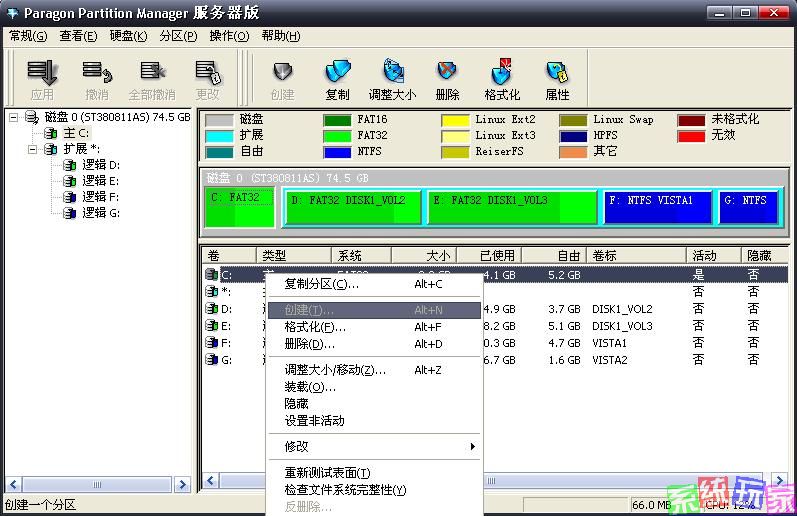Click the NTFS blue legend swatch
This screenshot has height=516, width=797.
[337, 152]
